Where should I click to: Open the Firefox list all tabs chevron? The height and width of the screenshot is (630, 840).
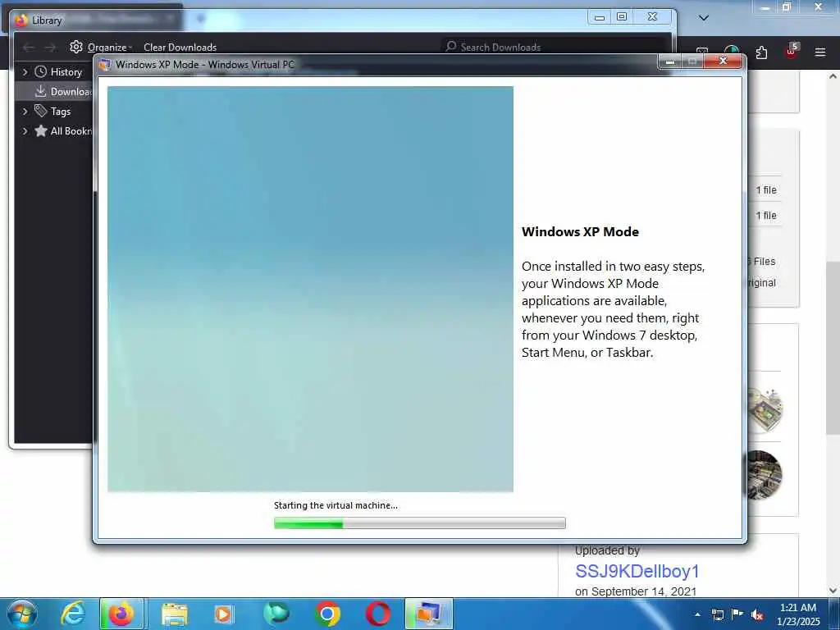point(704,18)
